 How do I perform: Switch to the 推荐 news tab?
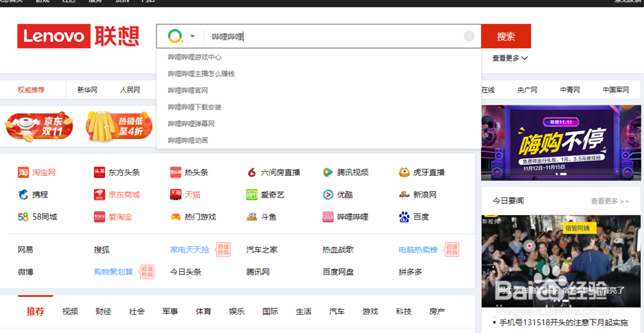35,311
